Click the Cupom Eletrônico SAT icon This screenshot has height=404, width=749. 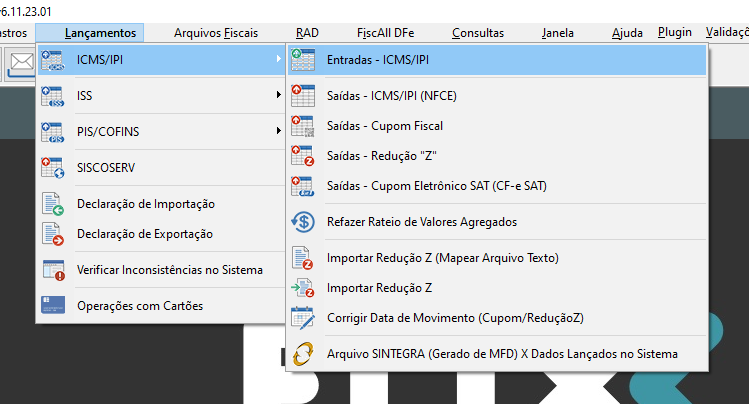point(303,186)
